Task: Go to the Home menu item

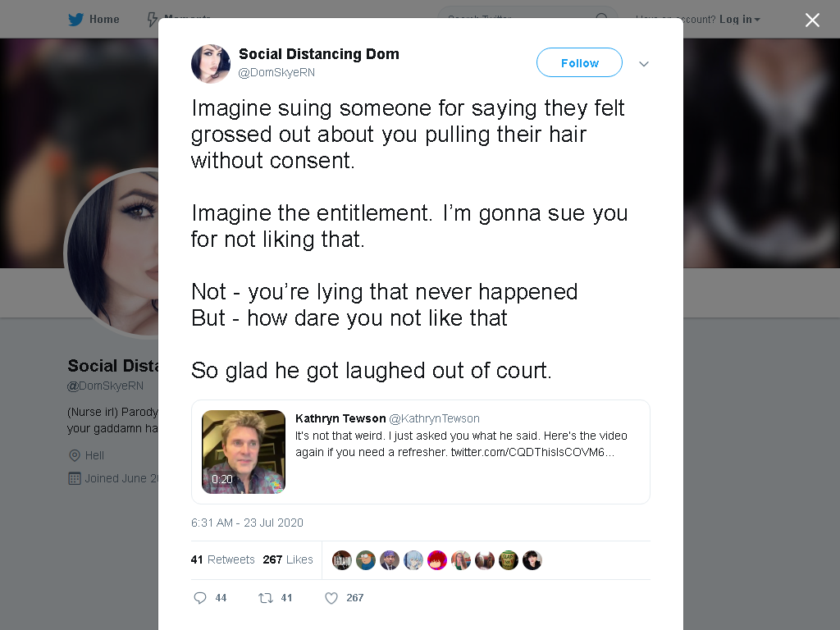Action: [104, 20]
